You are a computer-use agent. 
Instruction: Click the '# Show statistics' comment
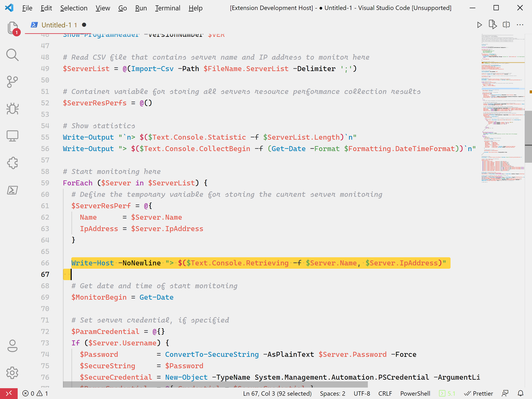(x=99, y=126)
